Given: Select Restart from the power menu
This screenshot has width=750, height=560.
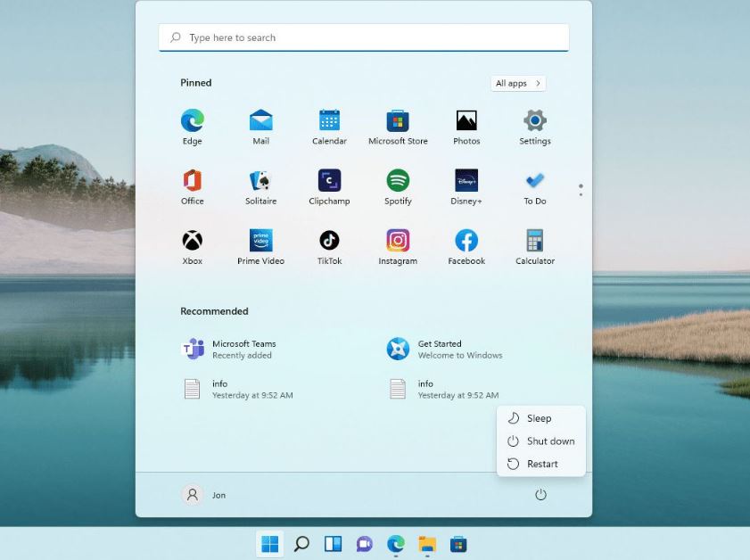Looking at the screenshot, I should (x=541, y=464).
